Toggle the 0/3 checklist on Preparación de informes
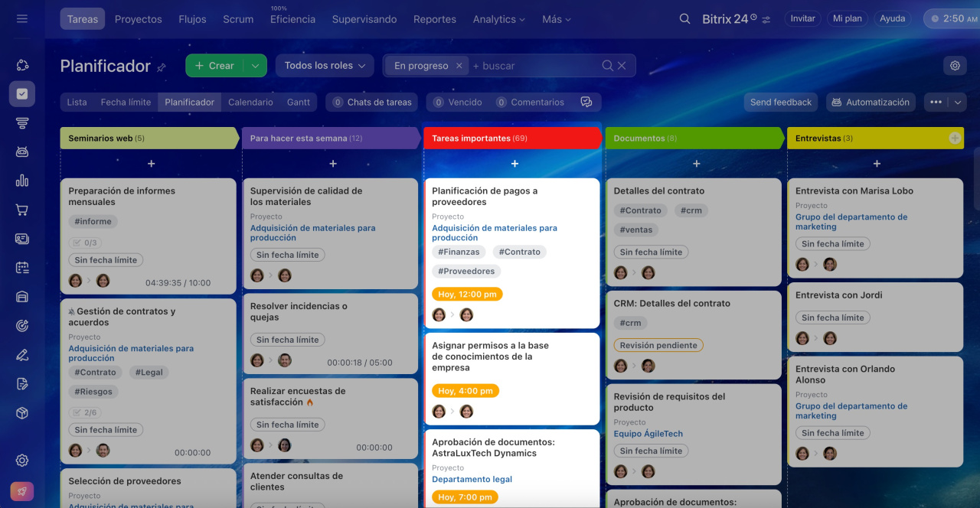980x508 pixels. [x=85, y=243]
